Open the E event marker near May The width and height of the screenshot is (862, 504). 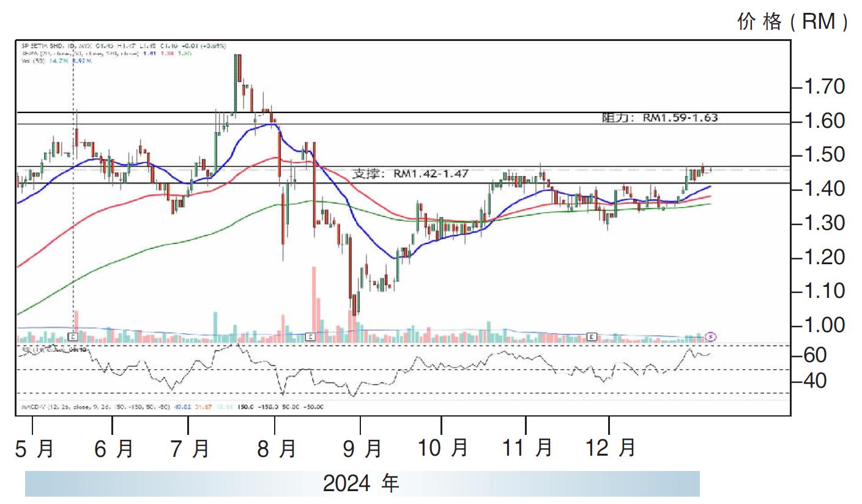tap(73, 336)
